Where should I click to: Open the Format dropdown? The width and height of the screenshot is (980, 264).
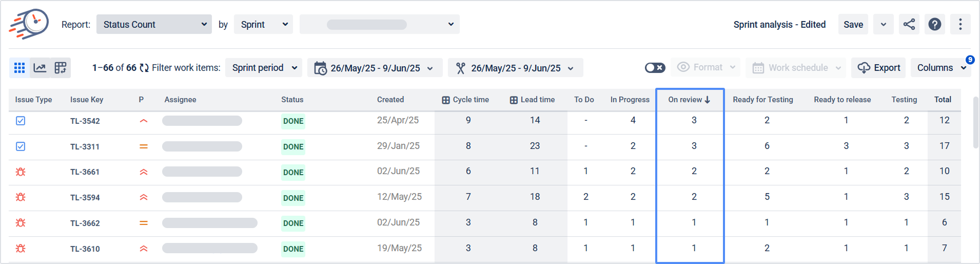pos(705,67)
